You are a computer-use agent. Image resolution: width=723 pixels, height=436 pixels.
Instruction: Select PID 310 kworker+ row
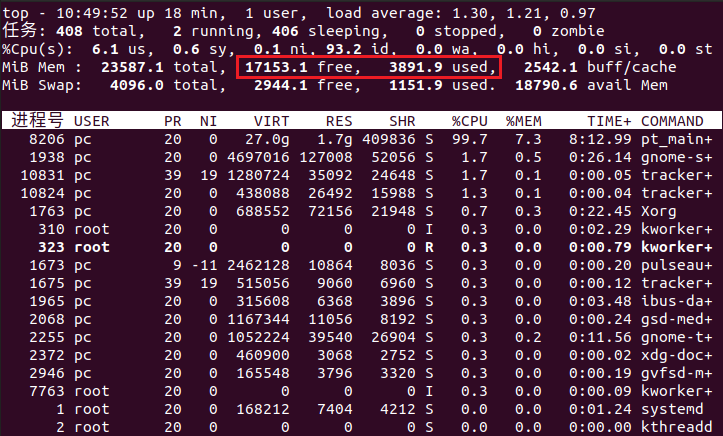362,229
